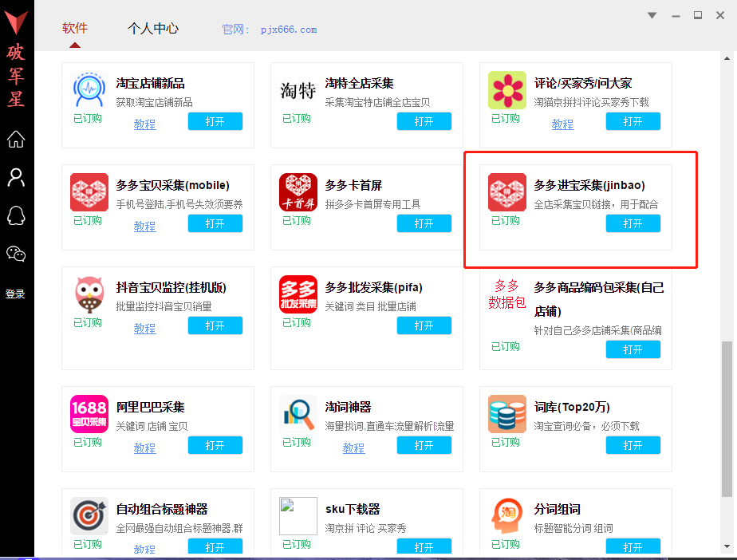Open the pjx666.com official site link
Viewport: 737px width, 560px height.
tap(289, 30)
